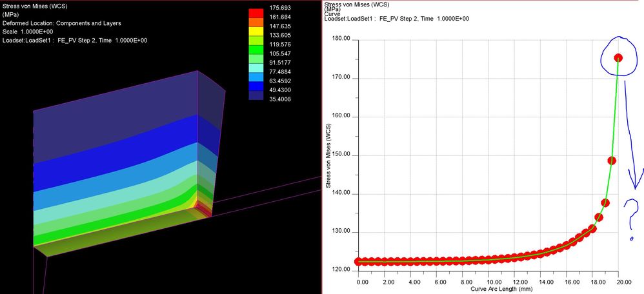Select the circled peak data point on graph
This screenshot has width=644, height=294.
point(618,58)
